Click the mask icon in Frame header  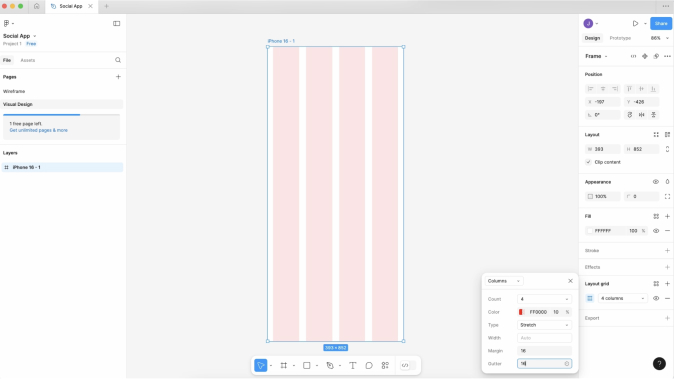656,56
